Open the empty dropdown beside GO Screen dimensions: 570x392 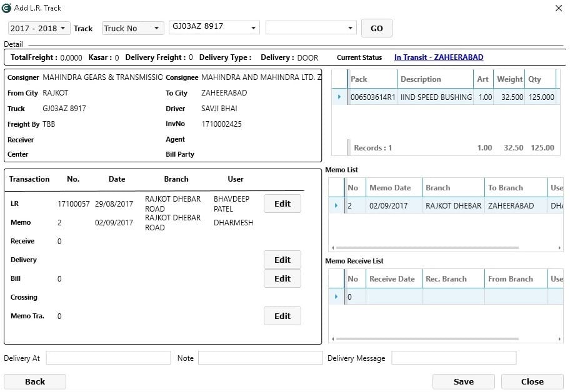[x=311, y=27]
